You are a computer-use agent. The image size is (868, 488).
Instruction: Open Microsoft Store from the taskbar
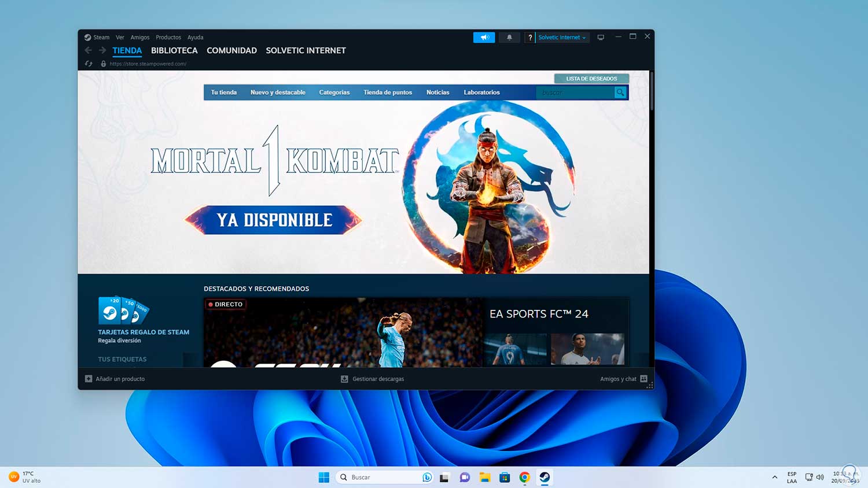[505, 477]
